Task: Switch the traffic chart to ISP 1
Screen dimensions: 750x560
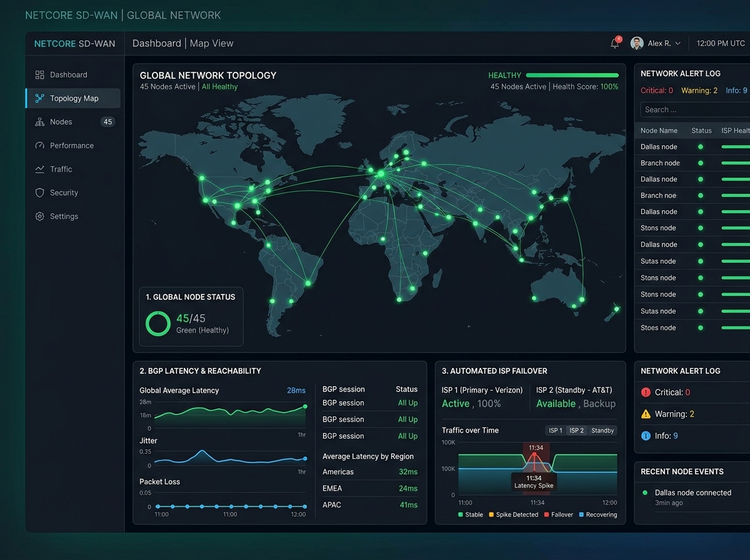Action: [x=556, y=431]
